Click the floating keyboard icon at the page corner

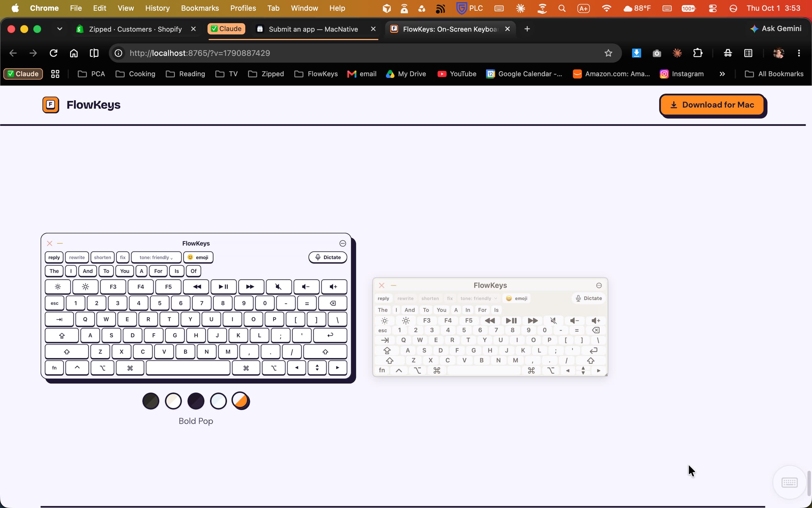click(x=789, y=483)
